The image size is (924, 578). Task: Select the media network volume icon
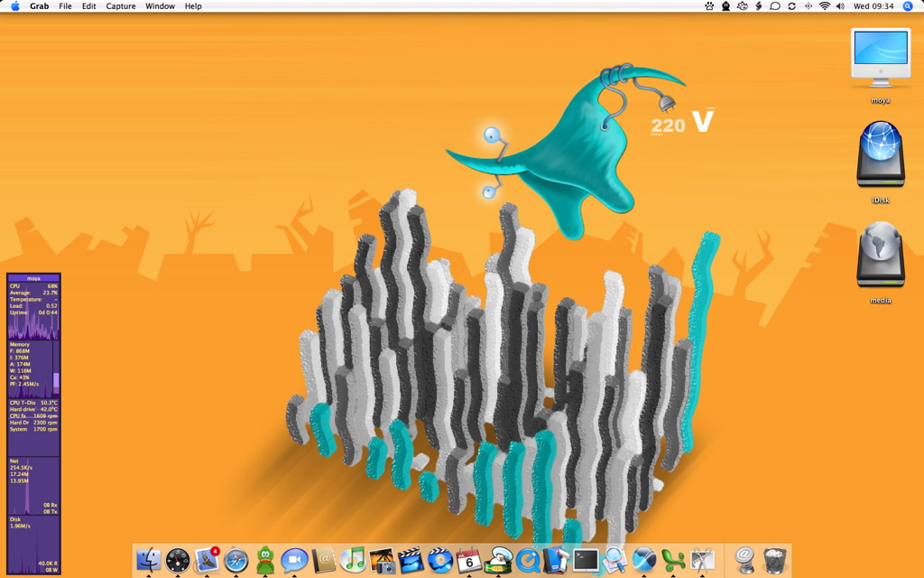pyautogui.click(x=881, y=255)
